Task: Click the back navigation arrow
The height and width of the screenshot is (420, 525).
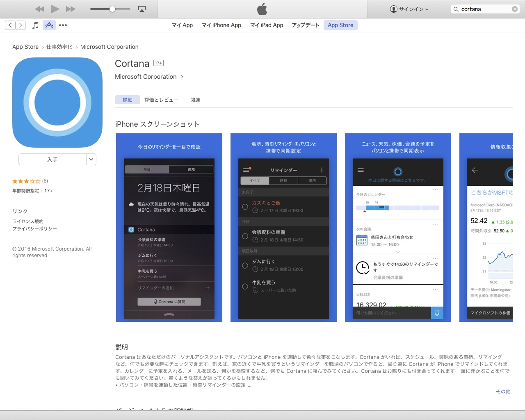Action: (x=10, y=25)
